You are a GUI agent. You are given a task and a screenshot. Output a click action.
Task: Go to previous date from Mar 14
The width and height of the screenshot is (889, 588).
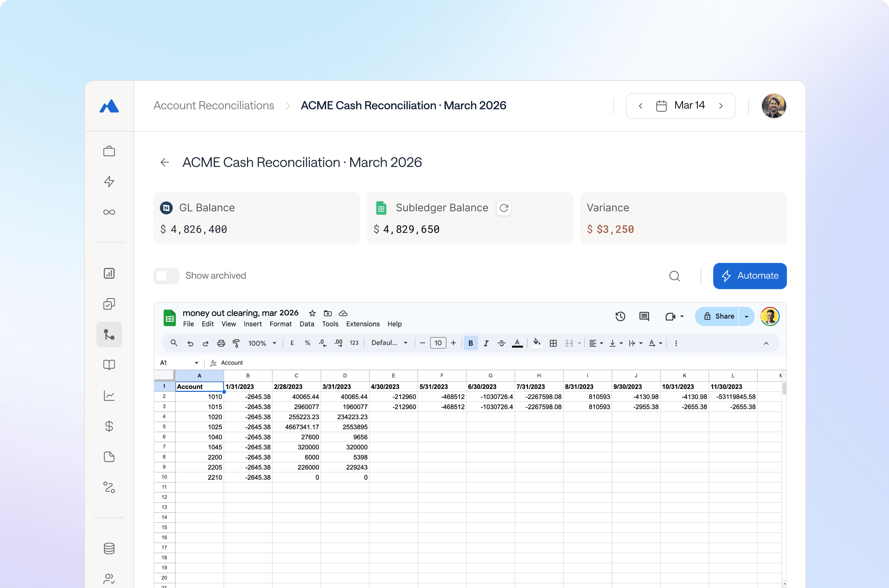pos(641,106)
